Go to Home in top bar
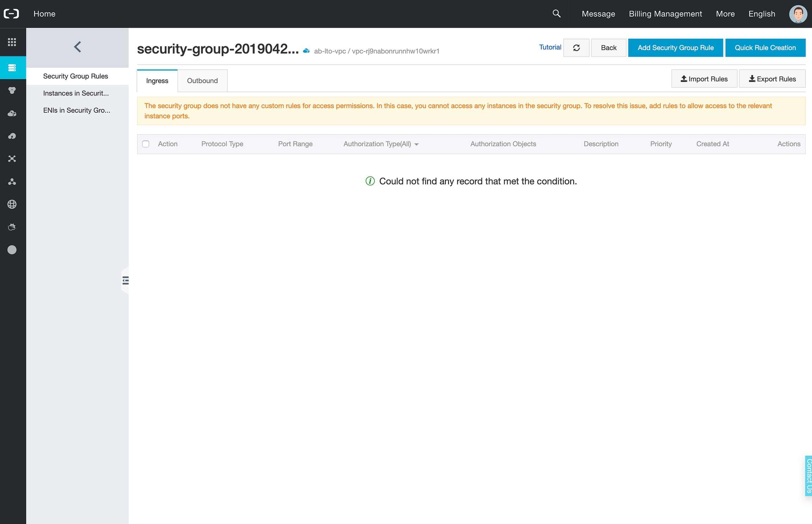812x524 pixels. 44,14
